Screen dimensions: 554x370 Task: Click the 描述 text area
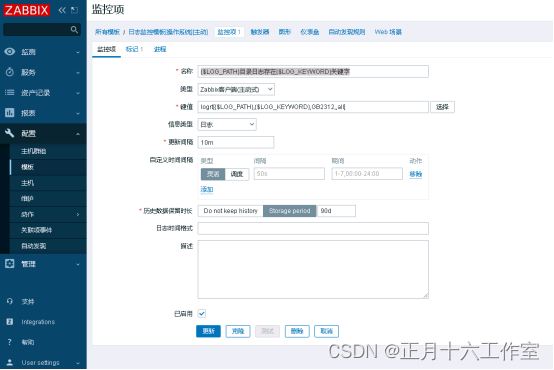coord(313,269)
